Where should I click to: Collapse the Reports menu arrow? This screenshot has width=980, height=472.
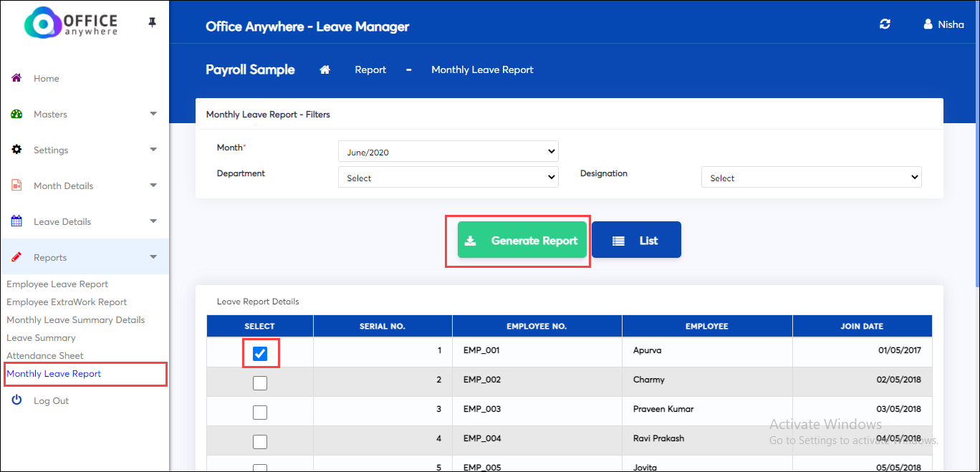(153, 257)
